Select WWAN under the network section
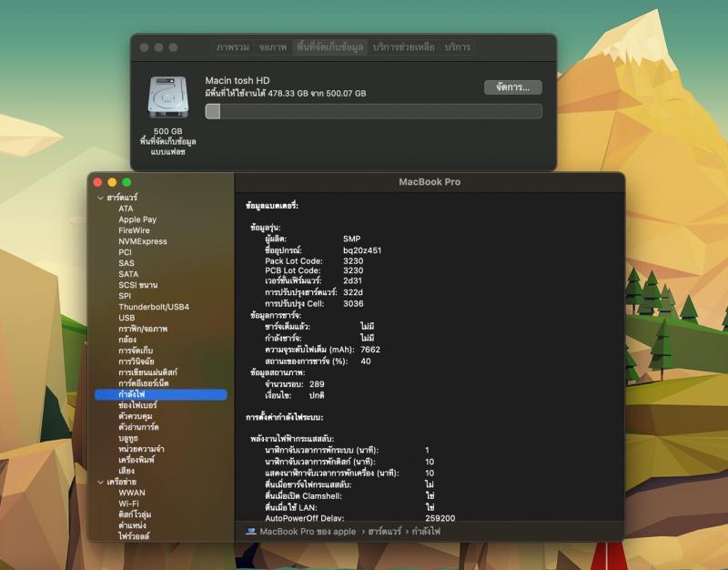728x570 pixels. [x=132, y=493]
